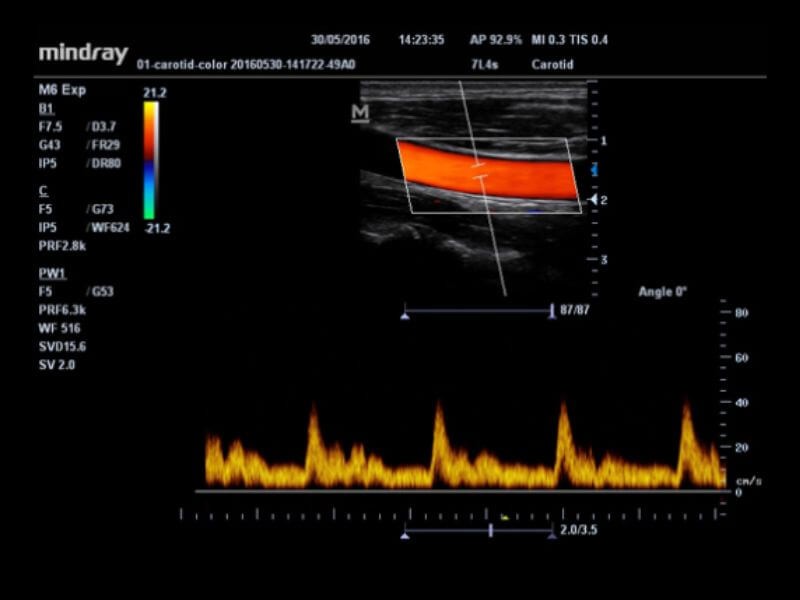Screen dimensions: 800x600
Task: Click left triangle of 2.0/3.5 cine bar
Action: pyautogui.click(x=404, y=535)
